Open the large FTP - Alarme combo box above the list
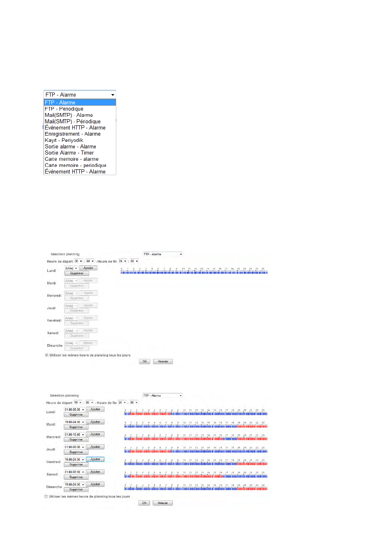This screenshot has height=555, width=392. click(80, 95)
